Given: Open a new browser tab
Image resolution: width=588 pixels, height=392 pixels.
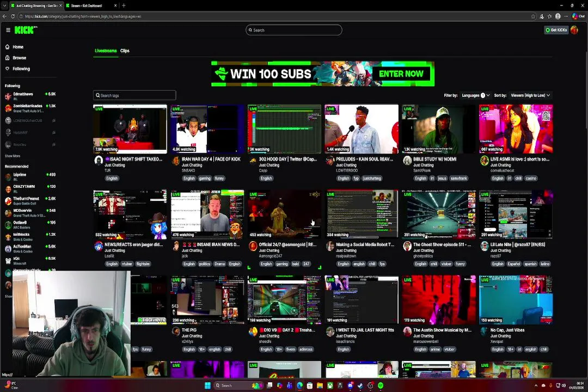Looking at the screenshot, I should 124,5.
